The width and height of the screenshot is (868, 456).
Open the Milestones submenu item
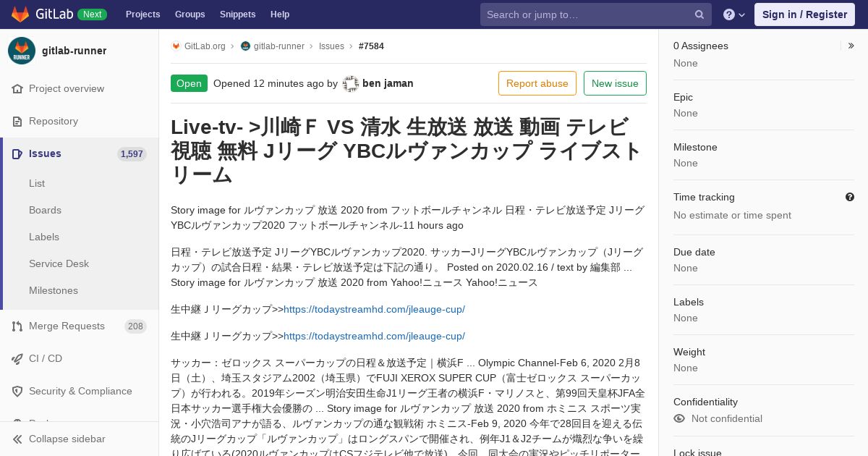pos(54,290)
